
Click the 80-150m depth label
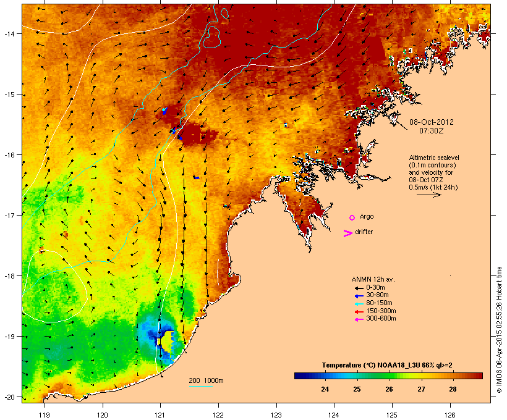coord(379,303)
